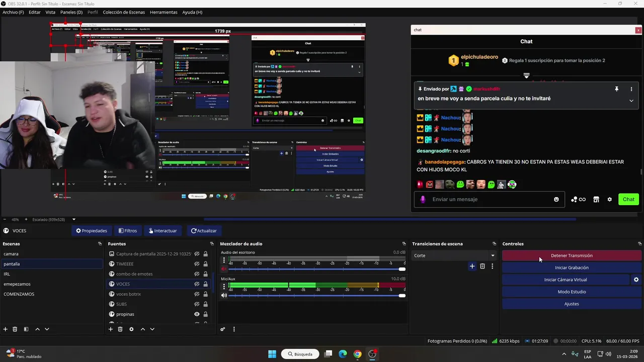Show the voces botrix source

pyautogui.click(x=197, y=294)
